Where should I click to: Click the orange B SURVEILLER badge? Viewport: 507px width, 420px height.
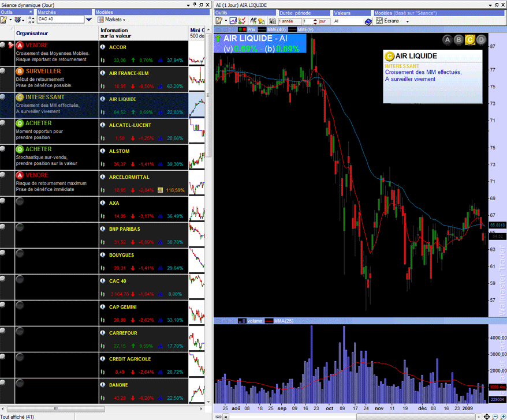(x=20, y=71)
